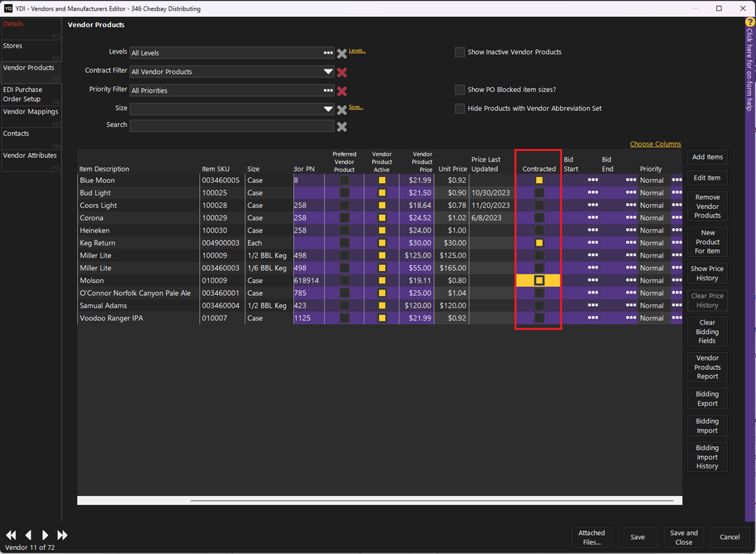Open Levels picker ellipsis button
The width and height of the screenshot is (756, 554).
(328, 53)
